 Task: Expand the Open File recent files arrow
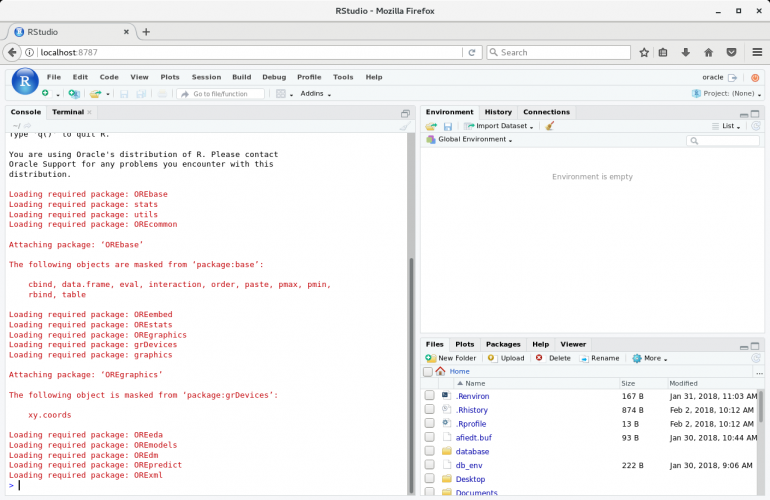click(108, 94)
